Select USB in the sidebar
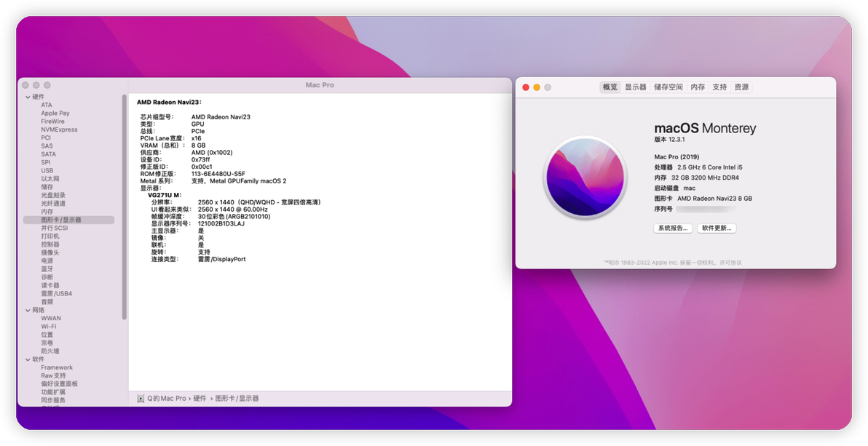The width and height of the screenshot is (868, 446). [x=47, y=171]
